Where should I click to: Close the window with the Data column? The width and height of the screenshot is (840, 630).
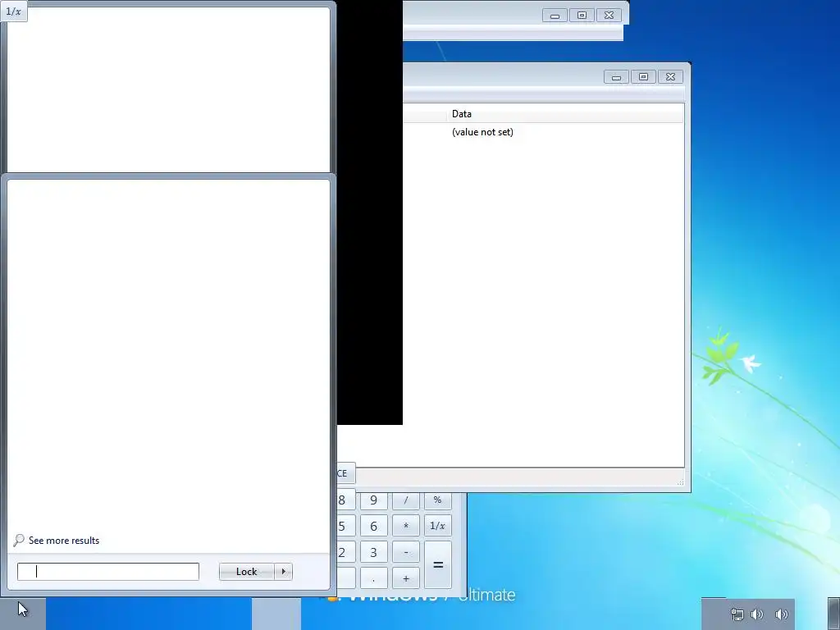tap(670, 77)
